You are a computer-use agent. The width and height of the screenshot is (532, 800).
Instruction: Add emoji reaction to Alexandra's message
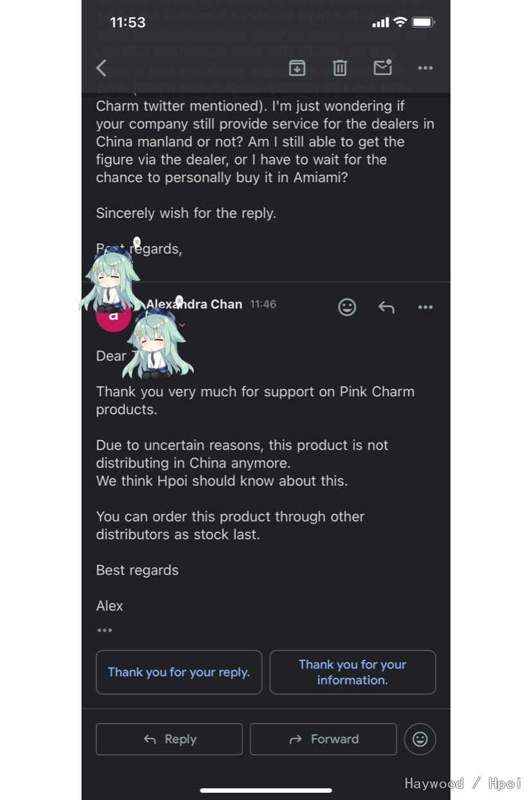click(x=347, y=307)
